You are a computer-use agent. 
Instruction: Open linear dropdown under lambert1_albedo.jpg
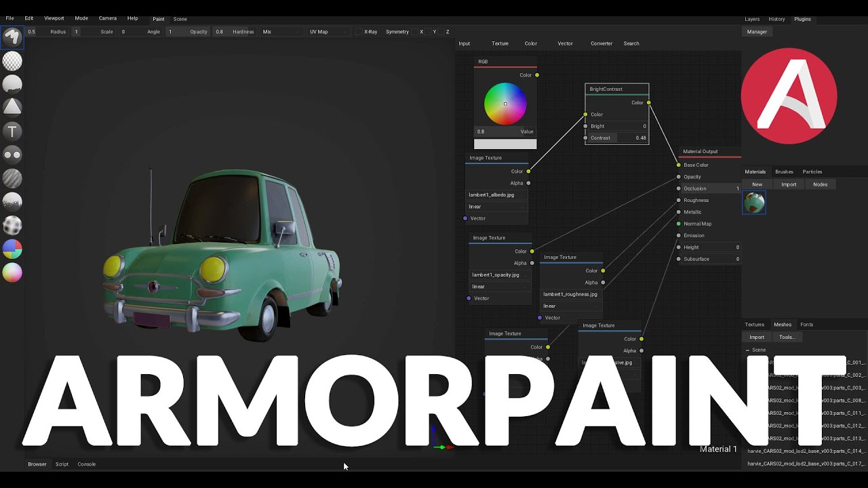(x=497, y=207)
